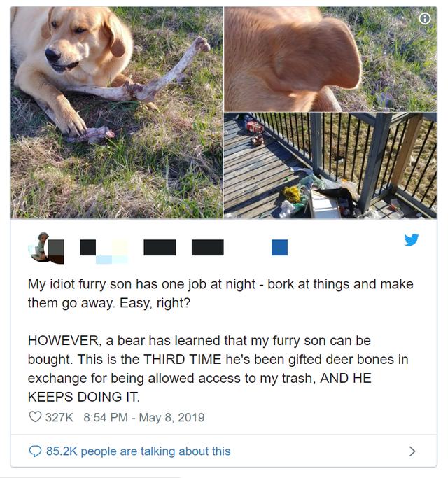Click the info icon on the photo
Viewport: 448px width, 478px height.
pos(424,19)
